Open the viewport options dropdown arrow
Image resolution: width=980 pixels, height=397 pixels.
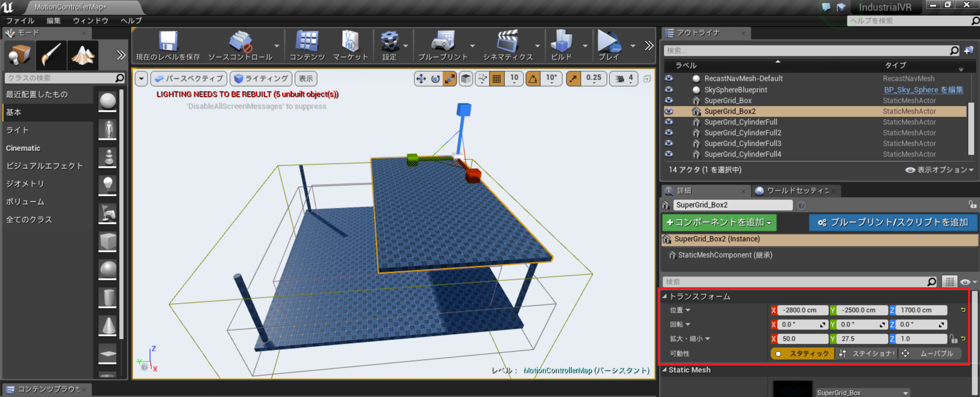click(141, 79)
